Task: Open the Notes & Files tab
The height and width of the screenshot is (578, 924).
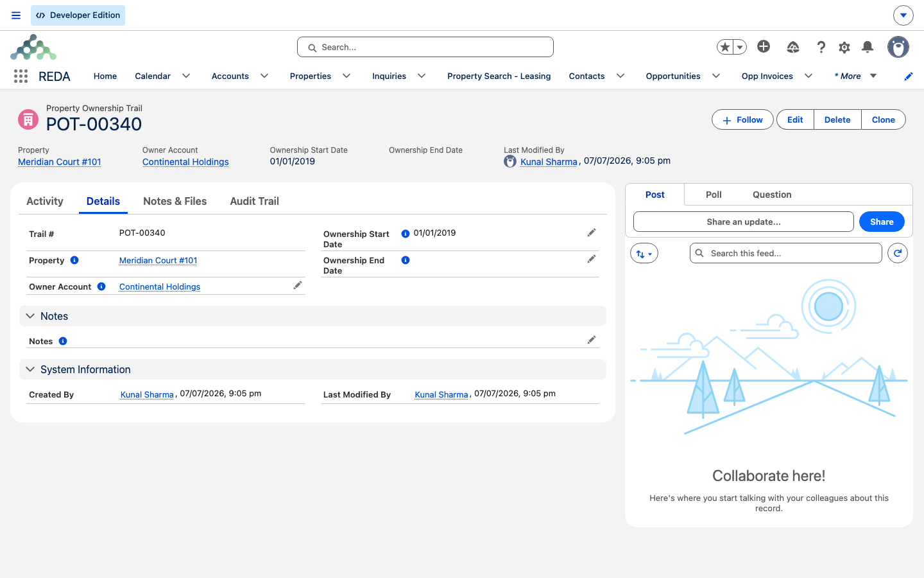Action: [175, 201]
